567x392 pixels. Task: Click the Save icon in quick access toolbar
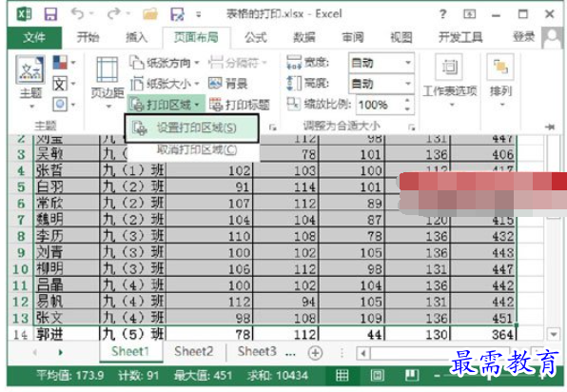(x=50, y=14)
